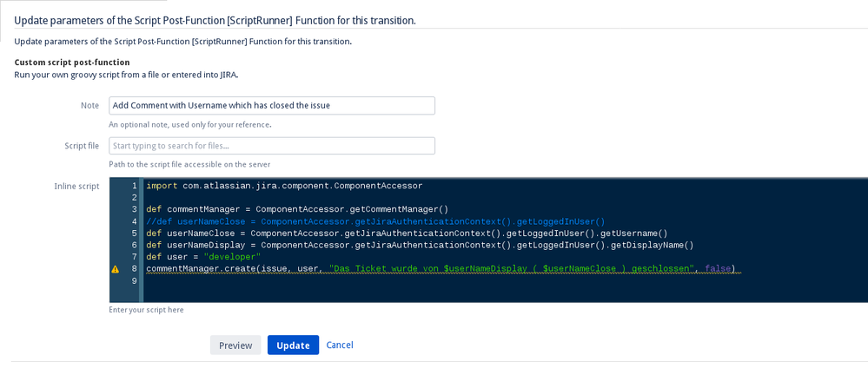The width and height of the screenshot is (868, 375).
Task: Click the import statement on line 1
Action: (x=284, y=186)
